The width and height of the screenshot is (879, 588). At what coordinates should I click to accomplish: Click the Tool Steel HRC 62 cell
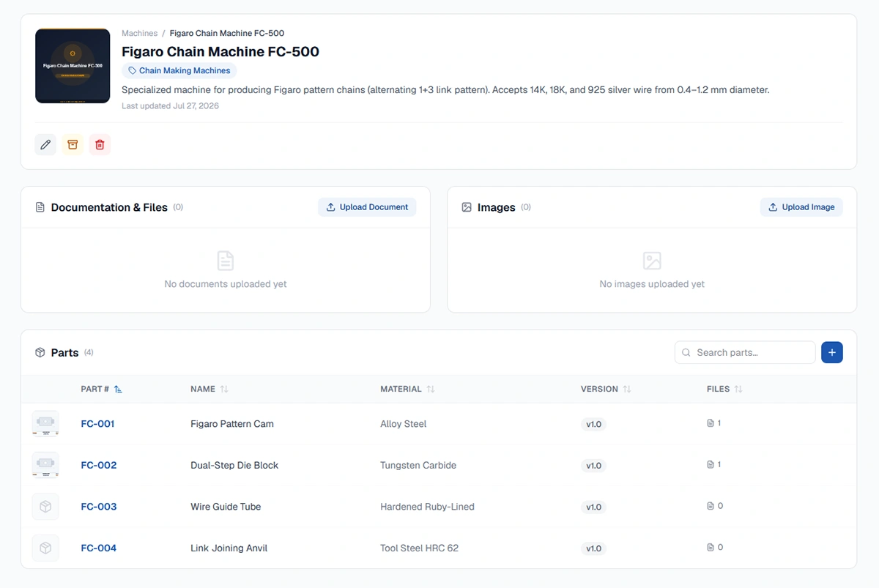click(419, 548)
